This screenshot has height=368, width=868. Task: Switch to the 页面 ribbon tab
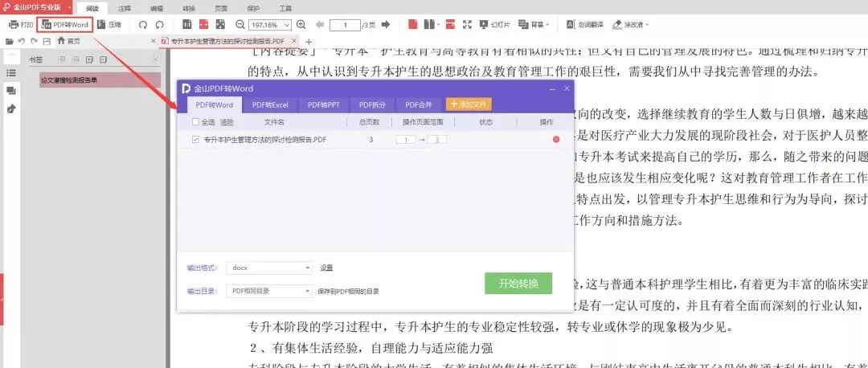(x=221, y=9)
